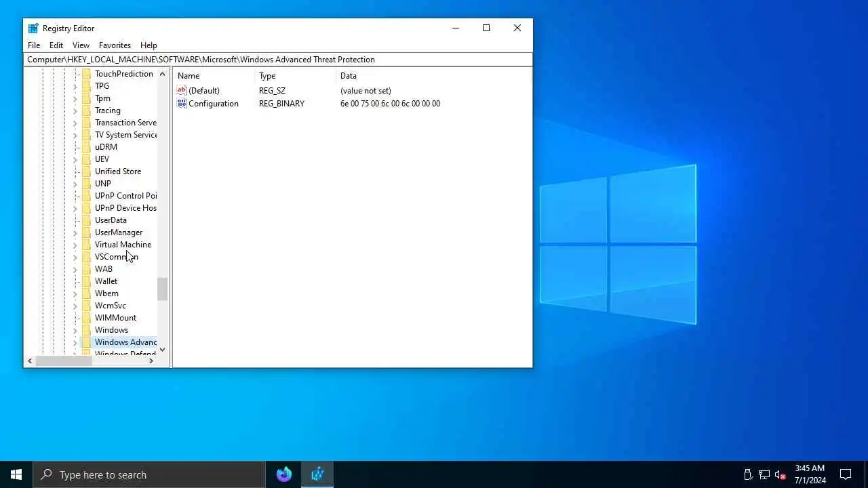Click the '6e 00 75 00 6c 00 6c 00 00 00' data
The width and height of the screenshot is (868, 488).
390,104
